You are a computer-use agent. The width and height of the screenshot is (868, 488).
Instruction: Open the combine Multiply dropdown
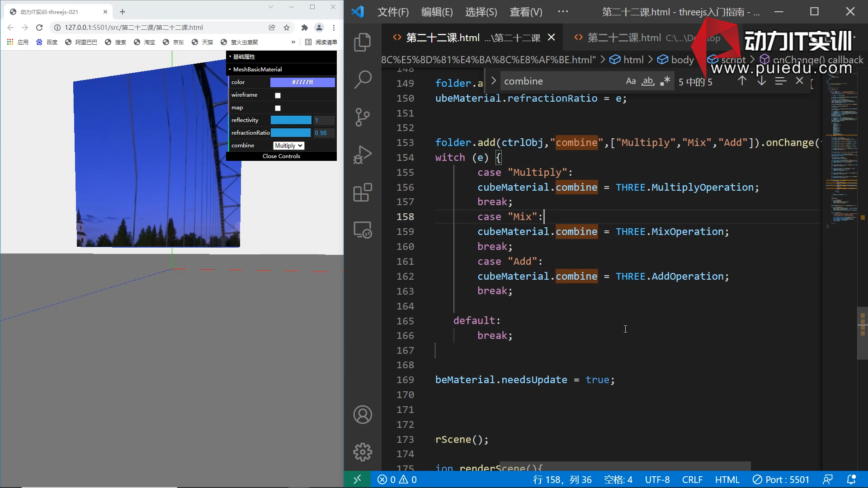[x=288, y=145]
